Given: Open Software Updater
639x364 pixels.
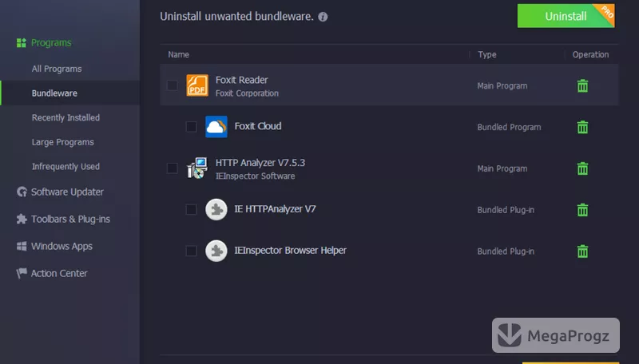Looking at the screenshot, I should [67, 192].
